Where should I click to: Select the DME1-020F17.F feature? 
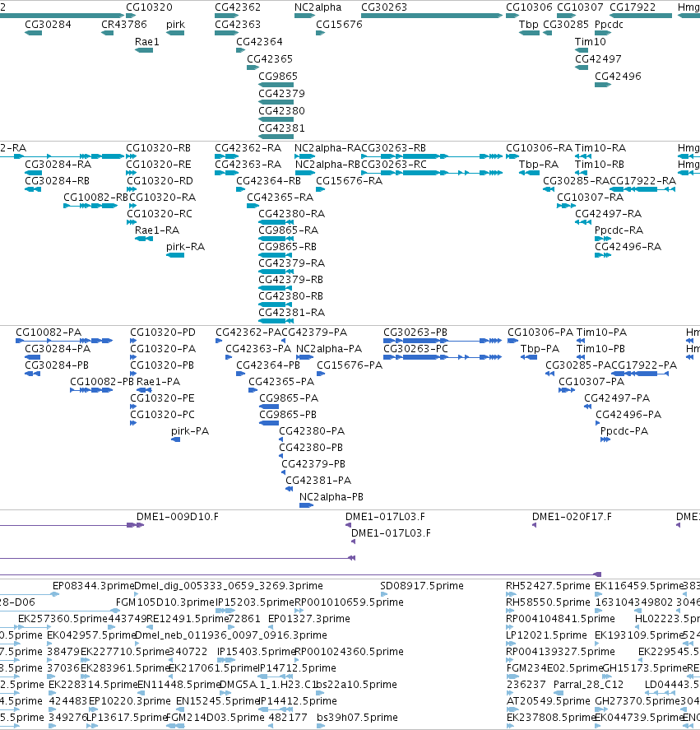tap(572, 517)
